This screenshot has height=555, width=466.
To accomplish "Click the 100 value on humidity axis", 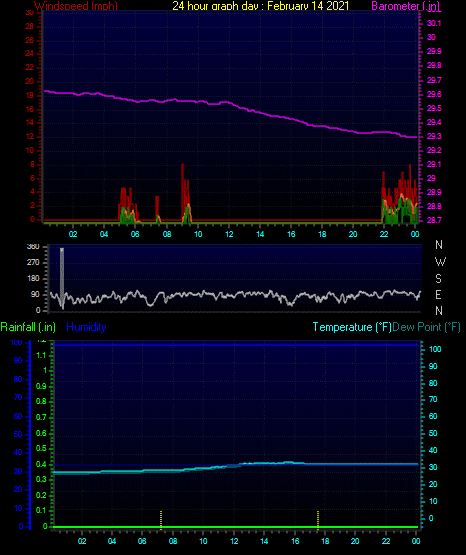I will pos(16,342).
